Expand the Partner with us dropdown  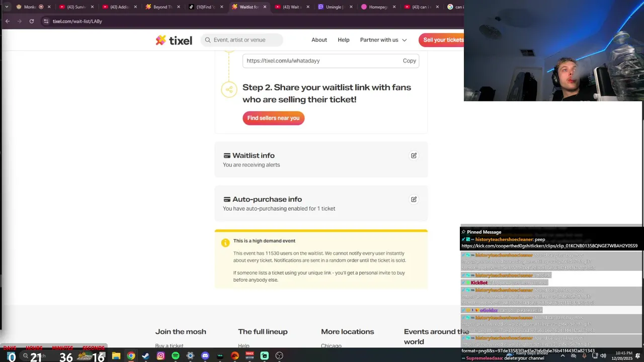383,40
